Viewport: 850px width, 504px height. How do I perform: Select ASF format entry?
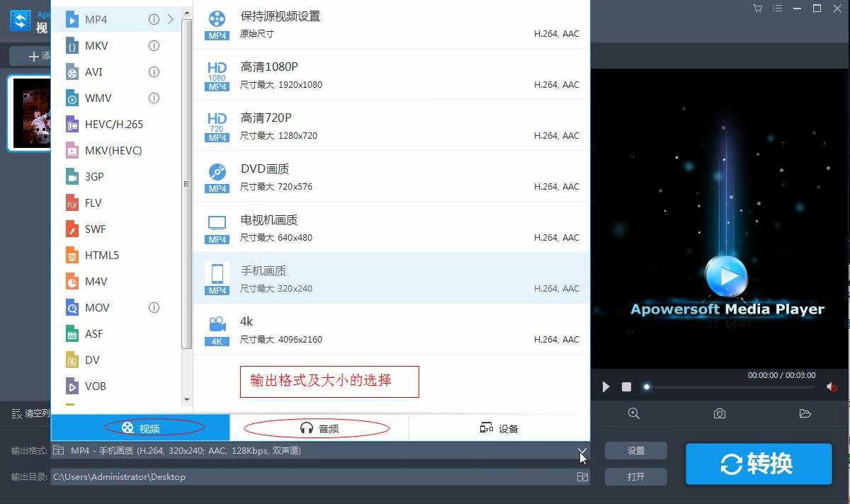[116, 333]
